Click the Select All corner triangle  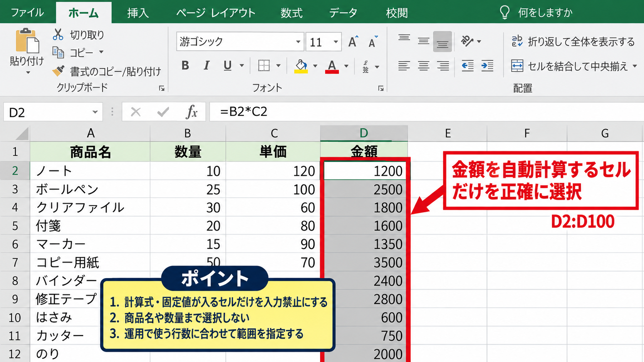click(22, 133)
